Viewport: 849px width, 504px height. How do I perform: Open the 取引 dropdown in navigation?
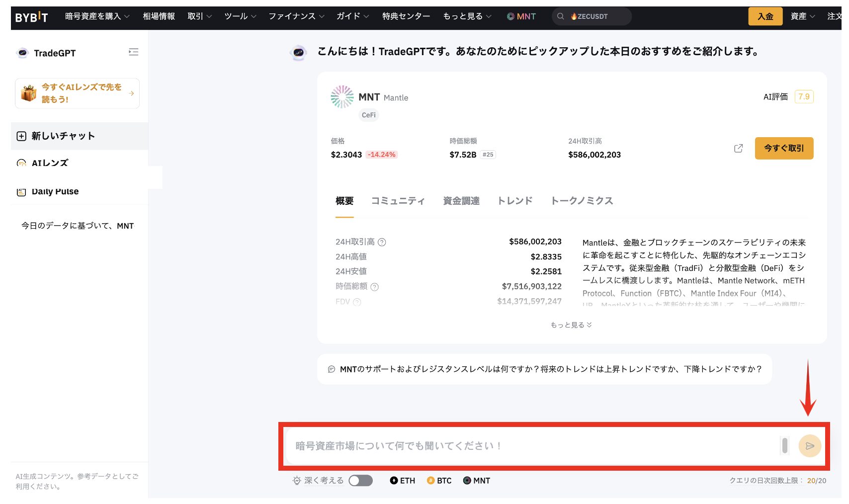pos(199,16)
